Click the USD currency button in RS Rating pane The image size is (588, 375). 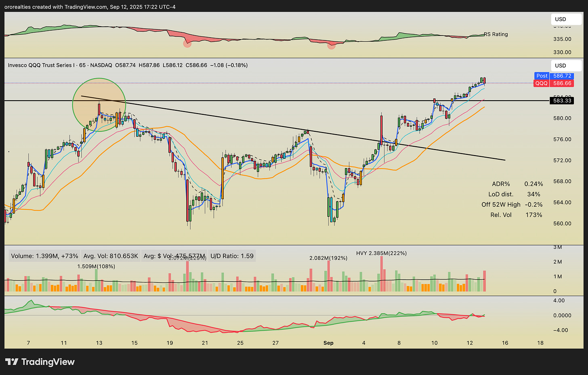tap(566, 19)
